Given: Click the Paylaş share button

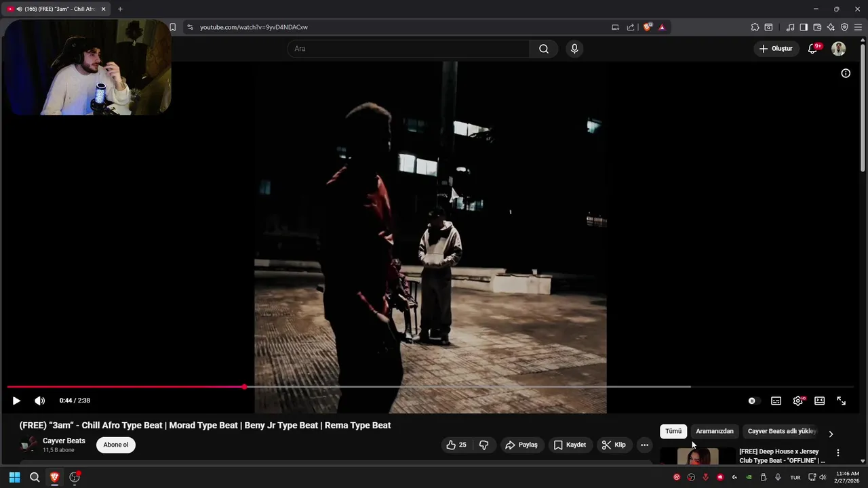Looking at the screenshot, I should coord(521,445).
